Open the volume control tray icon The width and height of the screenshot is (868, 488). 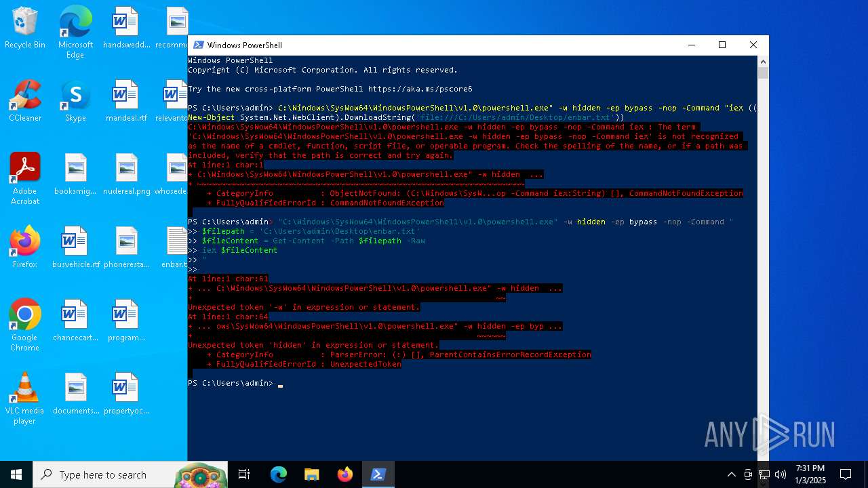click(781, 474)
